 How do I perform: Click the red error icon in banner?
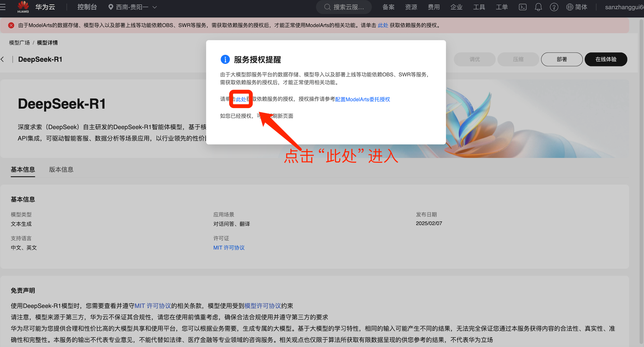coord(11,25)
